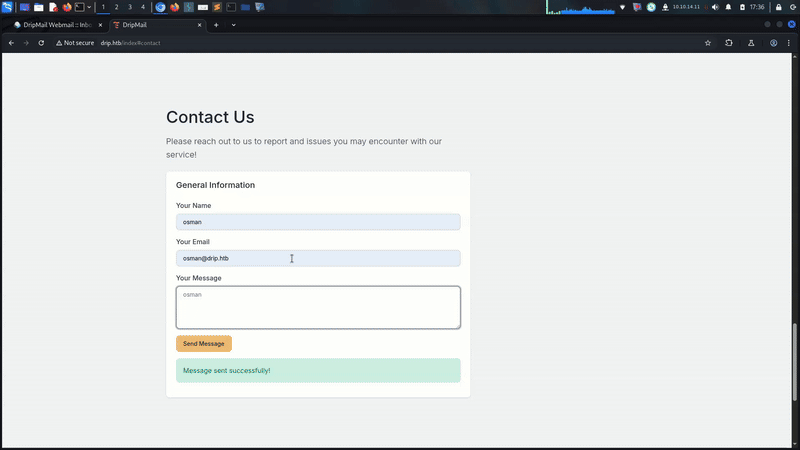Click the Not secure site info badge
The image size is (800, 450).
[75, 43]
